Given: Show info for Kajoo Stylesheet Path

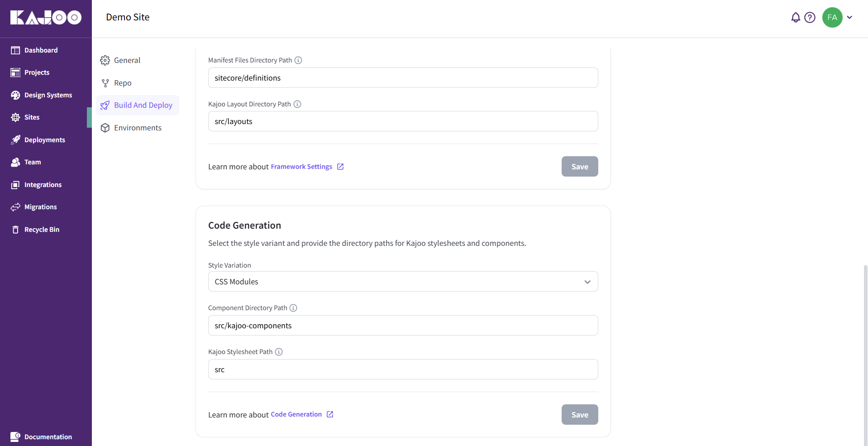Looking at the screenshot, I should pos(279,352).
